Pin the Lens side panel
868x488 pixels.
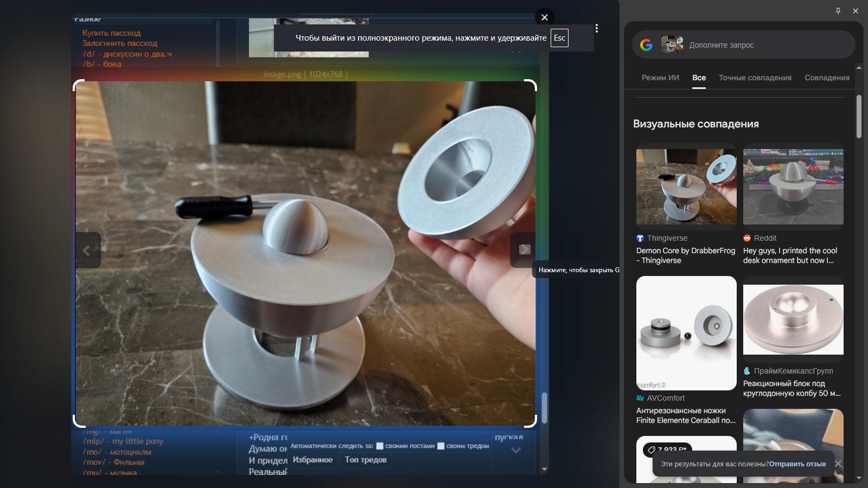pos(838,11)
